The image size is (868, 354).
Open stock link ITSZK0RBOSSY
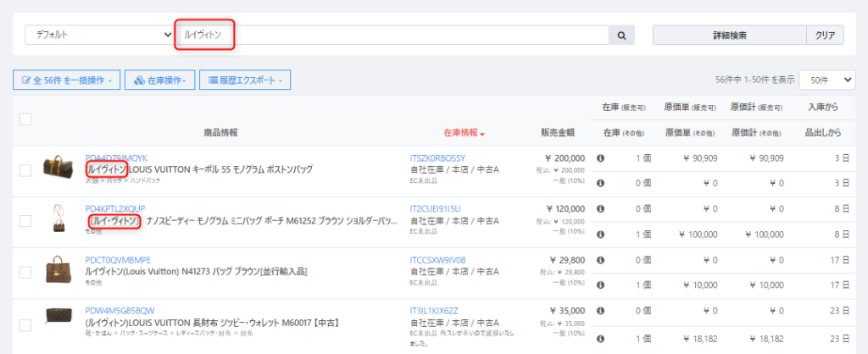[437, 158]
